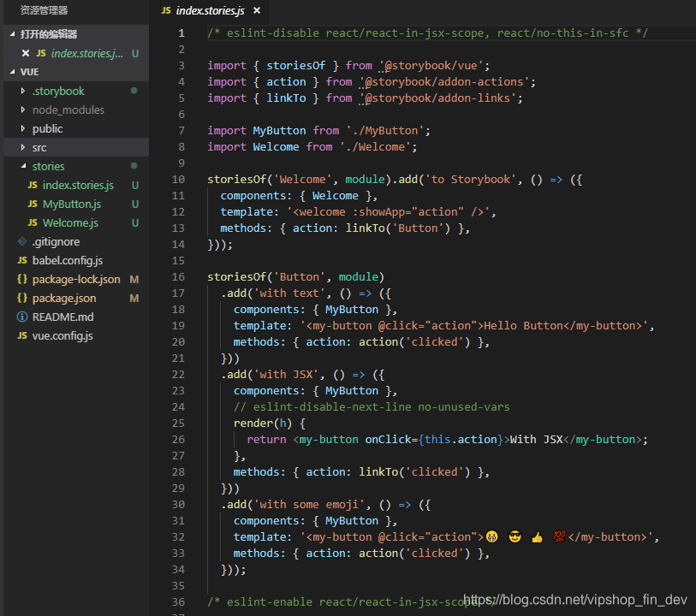Screen dimensions: 696x616
Task: Click braces icon beside package.json
Action: click(x=22, y=298)
